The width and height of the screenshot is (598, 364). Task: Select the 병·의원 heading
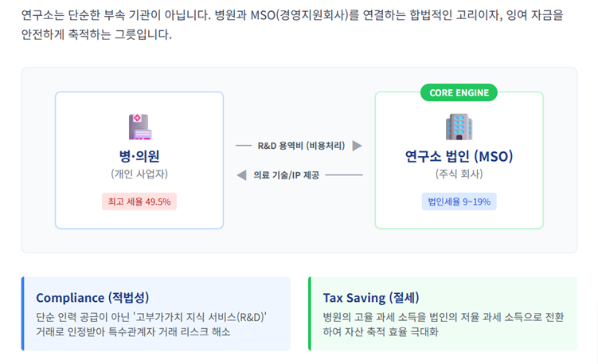coord(139,156)
